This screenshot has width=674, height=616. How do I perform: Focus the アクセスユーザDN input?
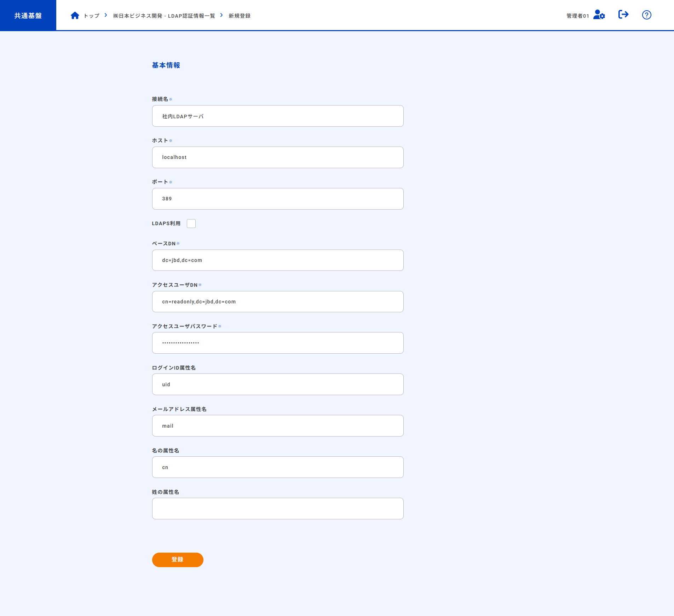(277, 302)
